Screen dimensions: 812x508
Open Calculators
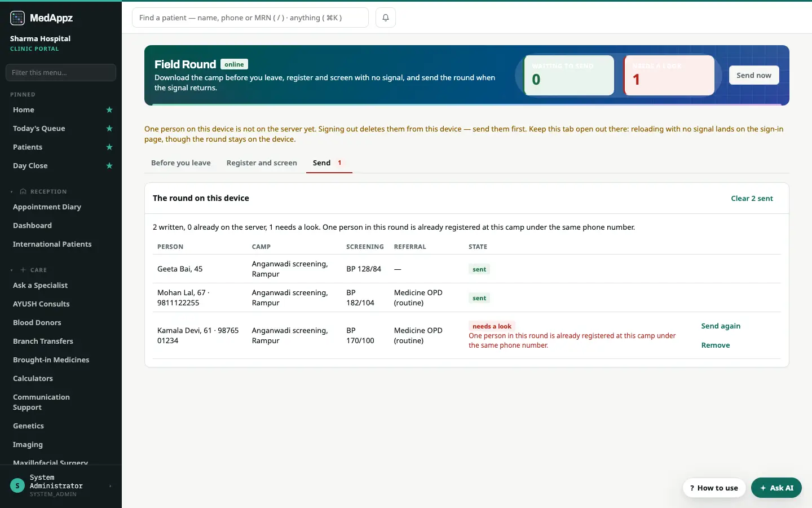coord(33,379)
